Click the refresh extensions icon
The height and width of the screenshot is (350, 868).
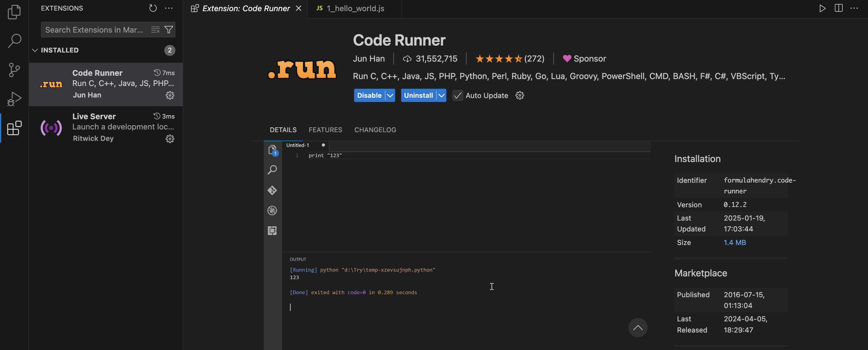(153, 8)
